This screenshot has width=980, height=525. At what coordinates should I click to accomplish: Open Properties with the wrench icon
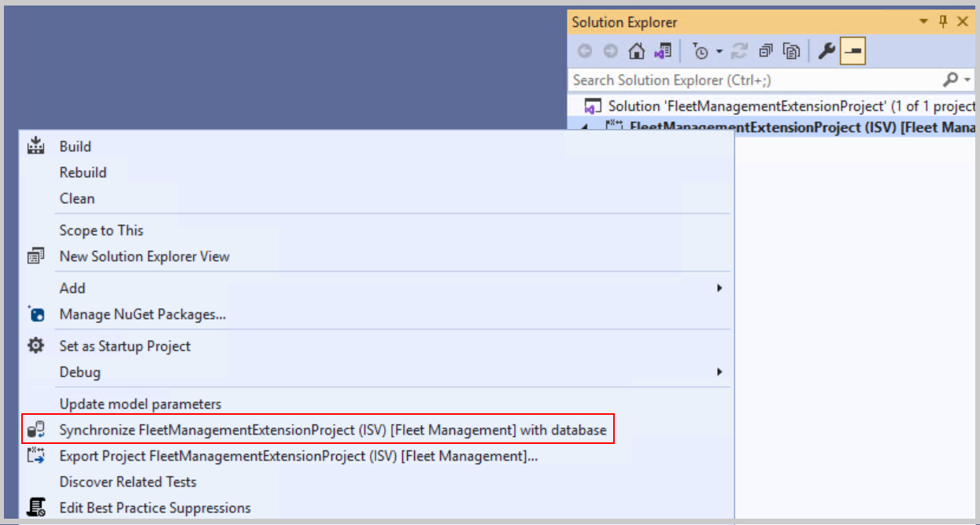click(826, 51)
